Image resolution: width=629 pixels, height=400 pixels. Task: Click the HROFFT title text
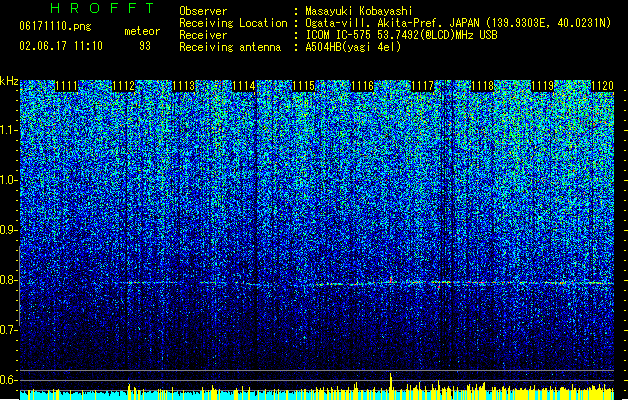pos(102,8)
